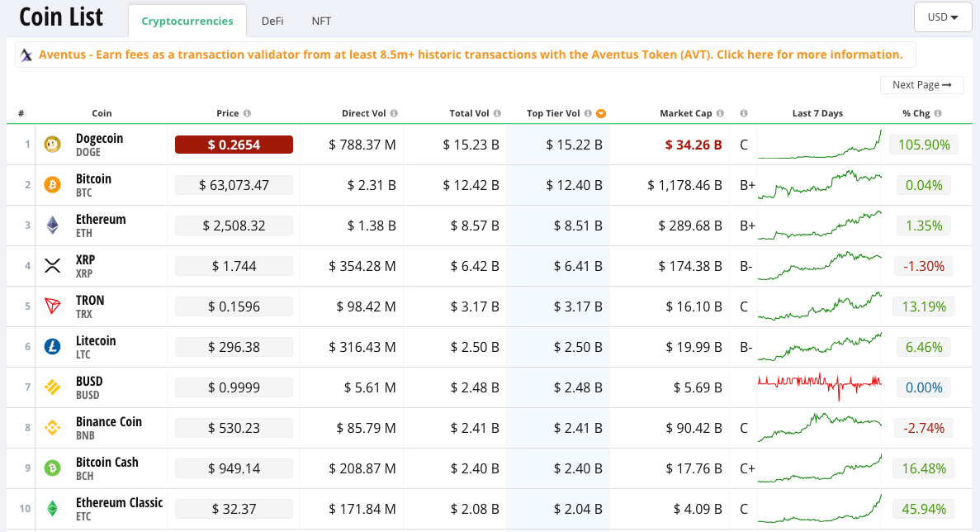
Task: Click the Dogecoin price $ 0.2654
Action: [x=234, y=145]
